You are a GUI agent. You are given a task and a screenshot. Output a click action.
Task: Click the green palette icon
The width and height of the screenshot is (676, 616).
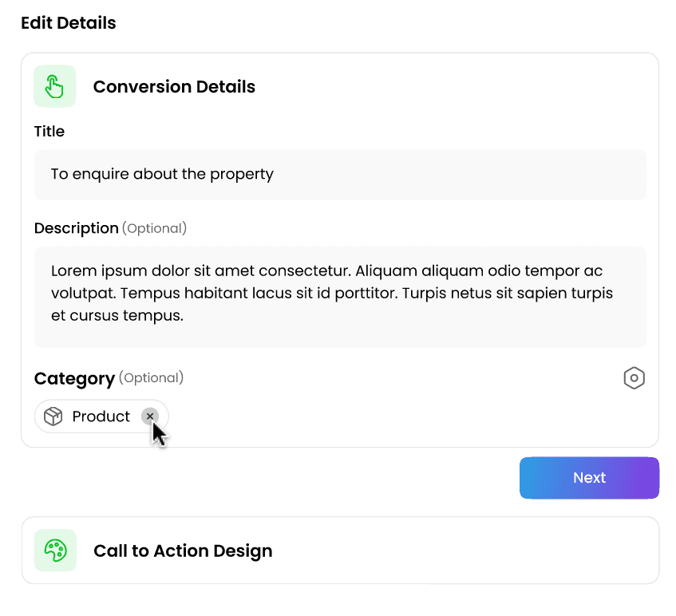(55, 551)
